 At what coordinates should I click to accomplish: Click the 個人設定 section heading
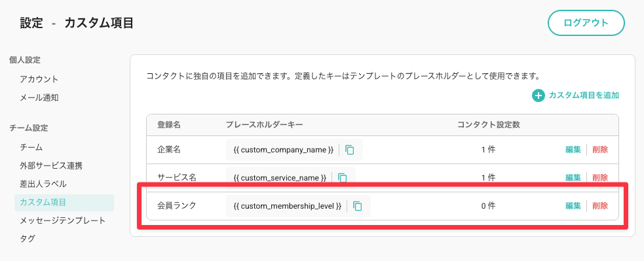(25, 60)
